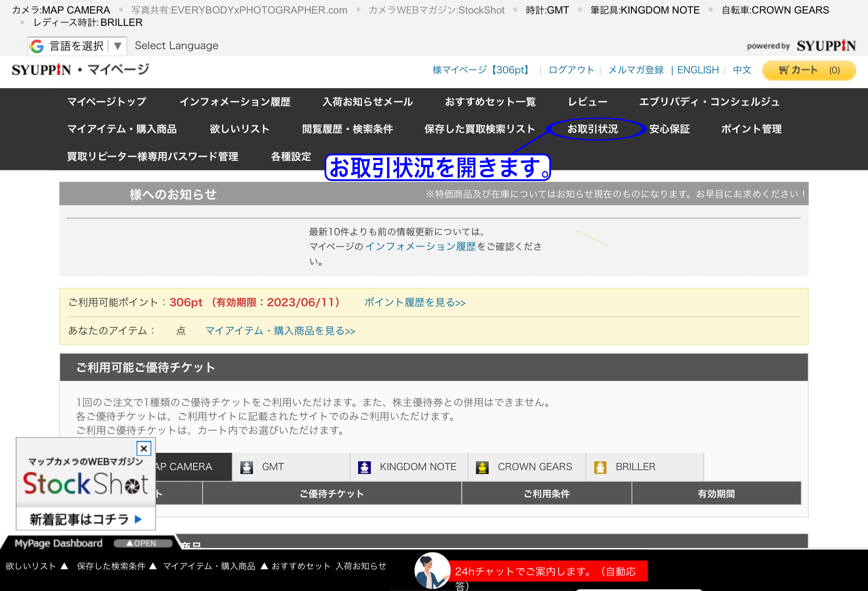Open エブリバディ・コンシェルジュ menu item

pos(709,102)
